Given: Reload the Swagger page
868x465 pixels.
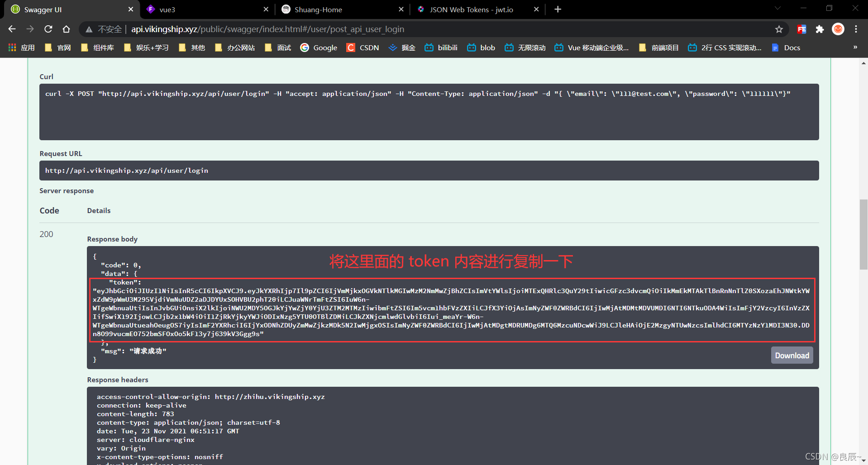Looking at the screenshot, I should pos(48,29).
